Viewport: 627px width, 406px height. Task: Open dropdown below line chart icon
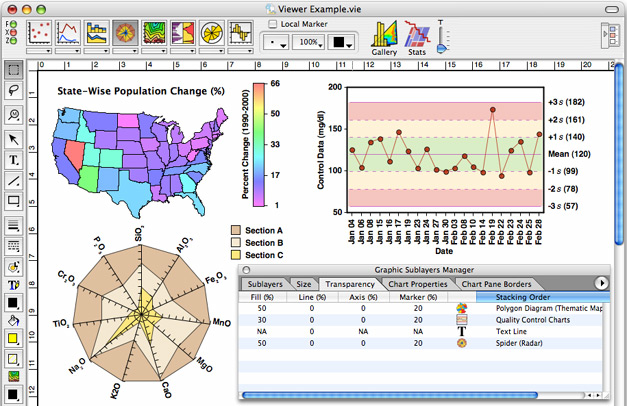[68, 51]
